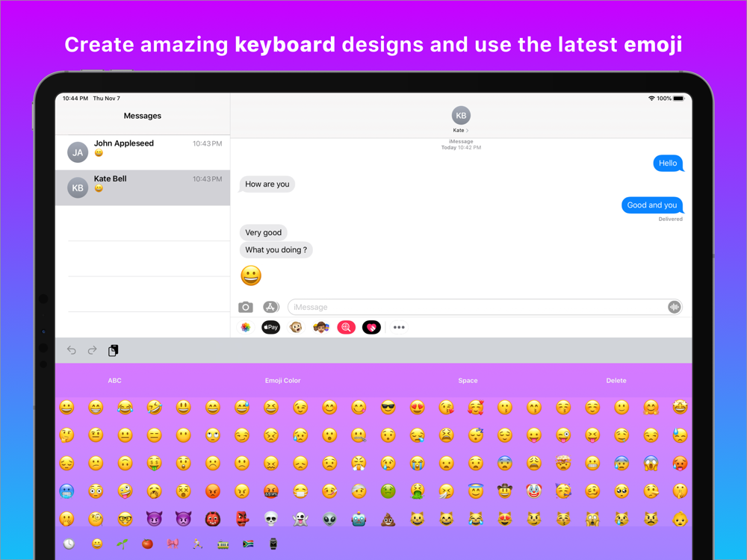Insert the upside-down face emoji
Viewport: 747px width, 560px height.
tap(125, 464)
